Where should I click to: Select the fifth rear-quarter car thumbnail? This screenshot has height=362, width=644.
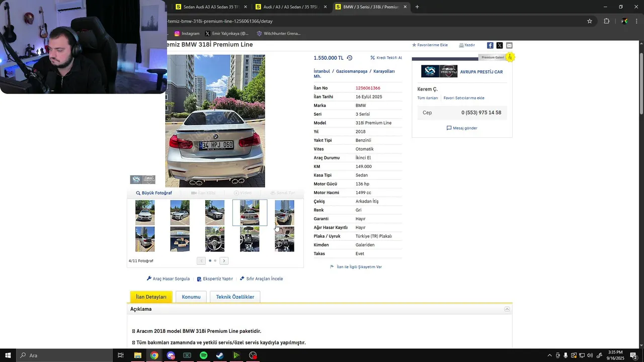(284, 212)
